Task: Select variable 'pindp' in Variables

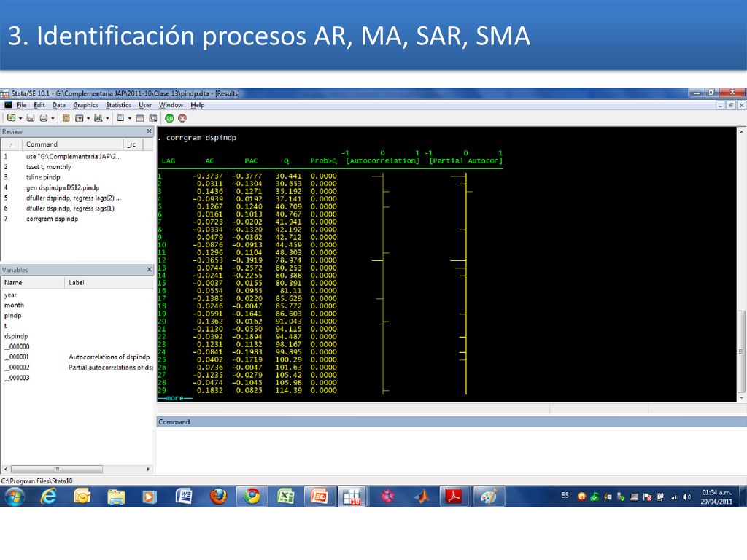Action: pyautogui.click(x=13, y=316)
